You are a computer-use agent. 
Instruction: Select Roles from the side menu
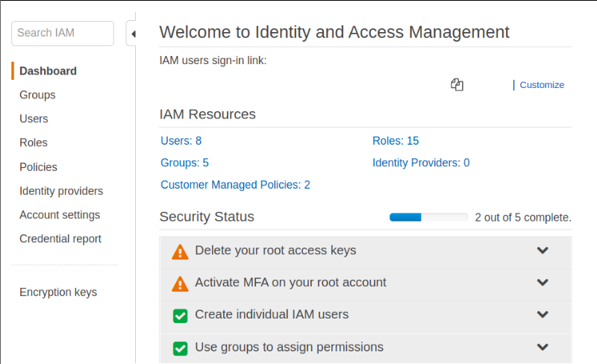pos(34,142)
